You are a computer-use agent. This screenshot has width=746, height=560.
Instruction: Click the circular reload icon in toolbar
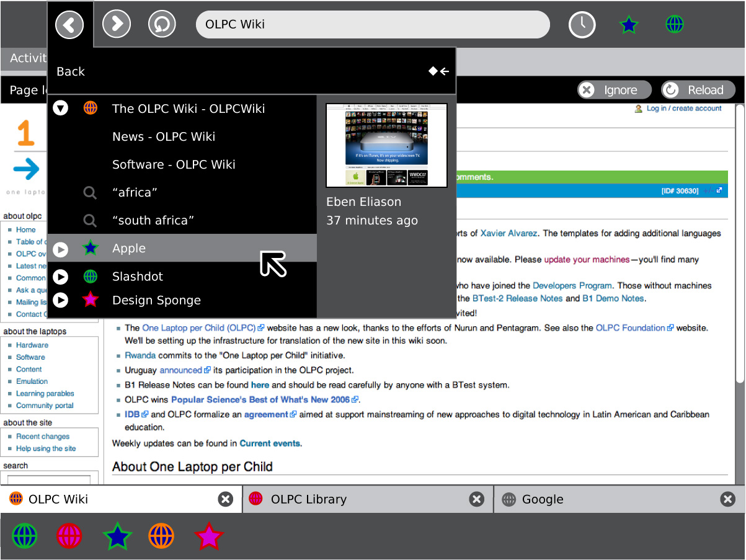(x=162, y=25)
